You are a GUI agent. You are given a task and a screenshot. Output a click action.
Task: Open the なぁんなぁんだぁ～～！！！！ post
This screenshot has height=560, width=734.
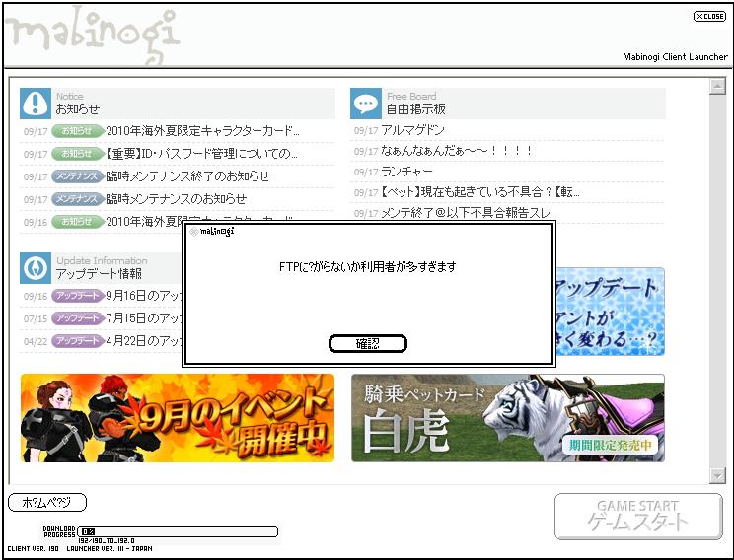coord(457,151)
